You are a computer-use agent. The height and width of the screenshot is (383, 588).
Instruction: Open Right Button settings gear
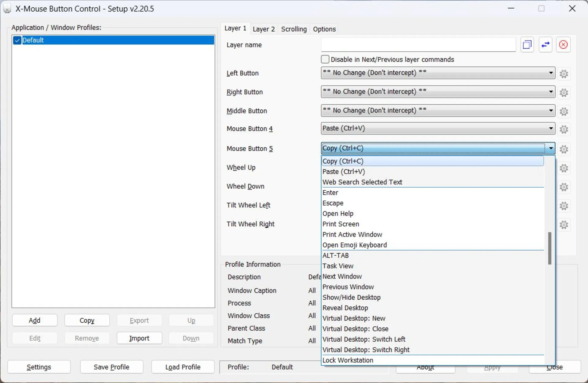pos(564,92)
